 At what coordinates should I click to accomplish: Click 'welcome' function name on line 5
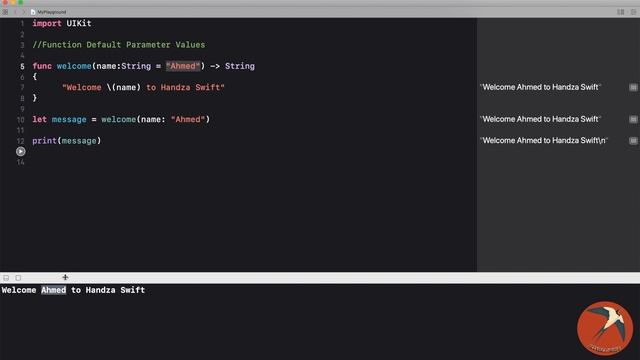click(x=74, y=66)
